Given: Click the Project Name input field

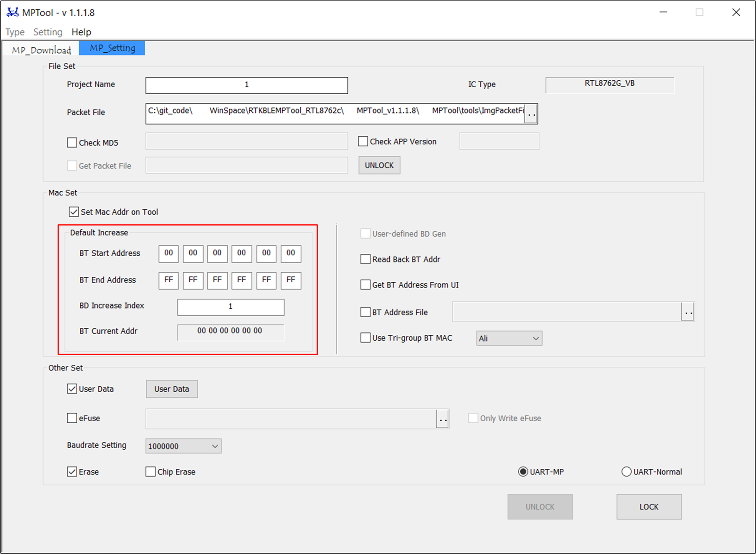Looking at the screenshot, I should coord(247,85).
